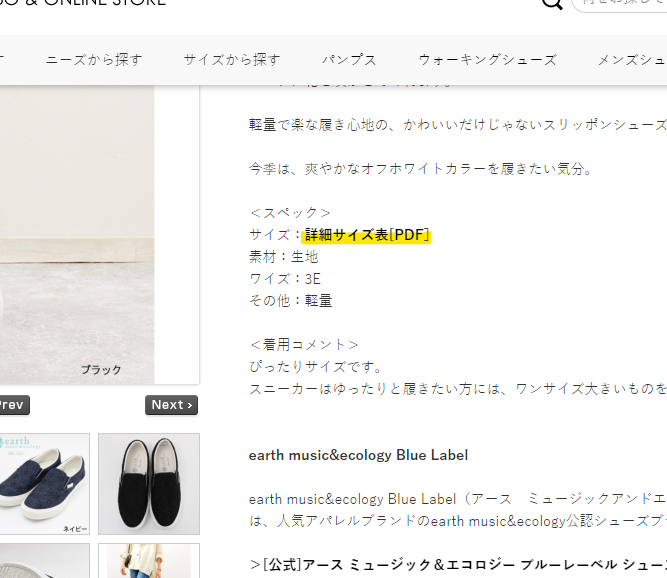Focus the search input field
This screenshot has height=578, width=667.
tap(621, 3)
